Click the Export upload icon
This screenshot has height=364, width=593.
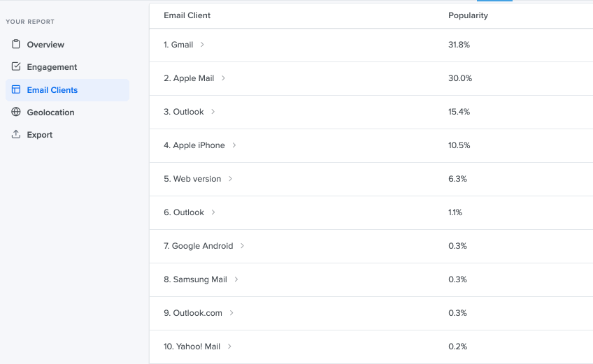click(x=16, y=134)
